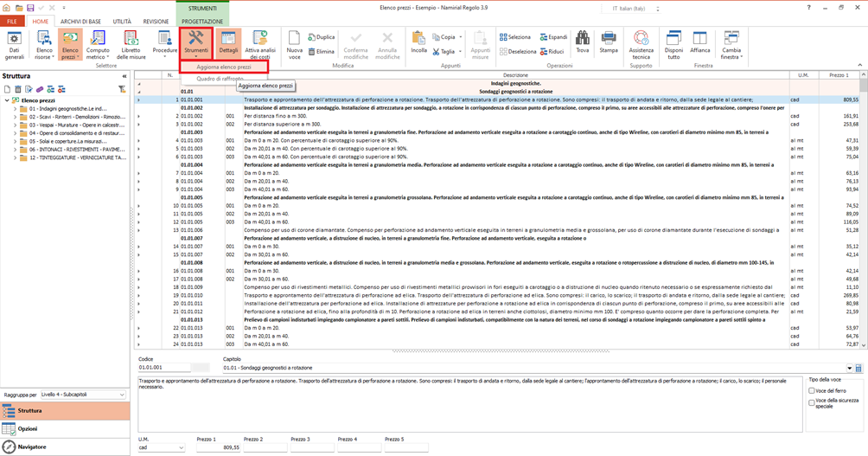Toggle the Dettagli panel
This screenshot has height=456, width=868.
coord(228,44)
